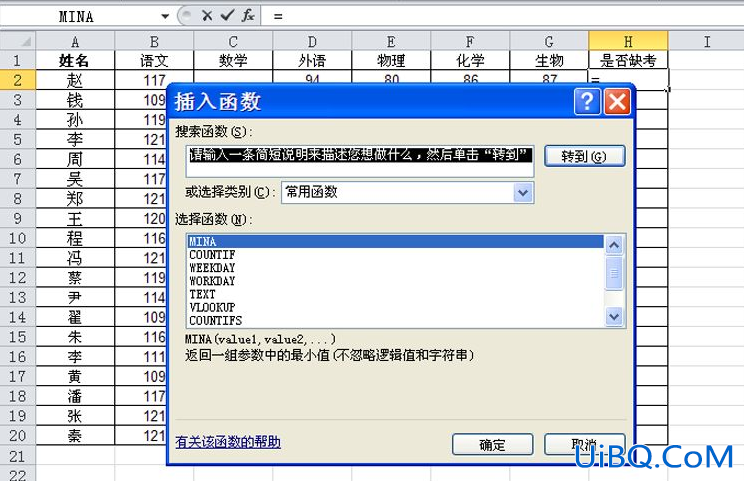Click the OK (确定) button
744x481 pixels.
click(493, 444)
